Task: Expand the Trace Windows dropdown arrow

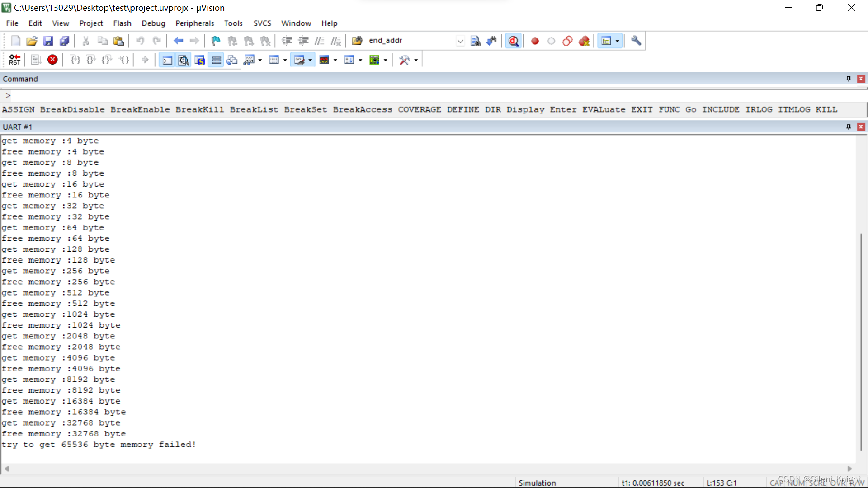Action: tap(360, 60)
